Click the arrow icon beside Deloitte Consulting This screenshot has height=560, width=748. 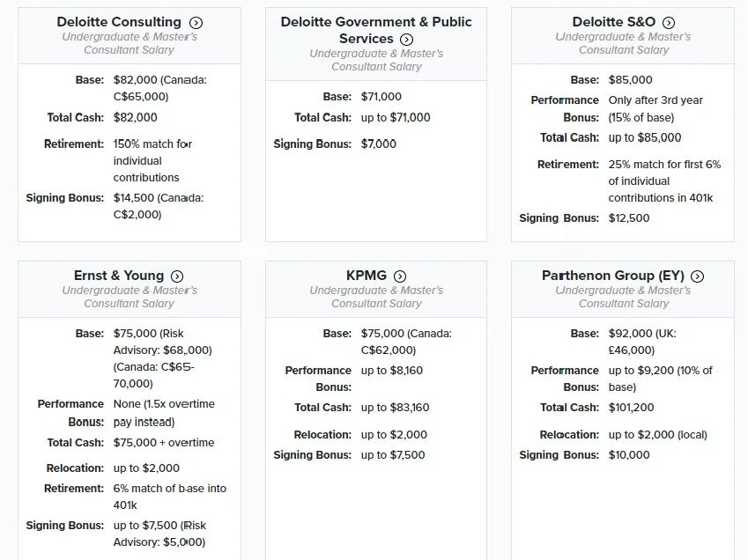tap(196, 23)
